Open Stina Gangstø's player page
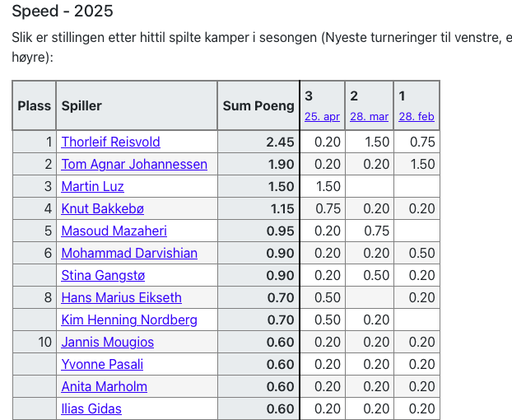The image size is (512, 420). (x=103, y=275)
